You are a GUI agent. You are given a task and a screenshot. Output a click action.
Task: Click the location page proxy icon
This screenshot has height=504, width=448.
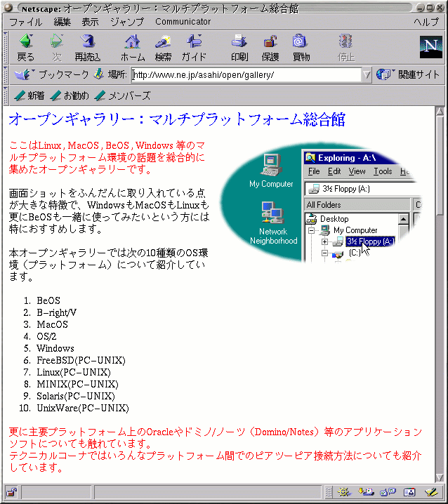coord(98,74)
